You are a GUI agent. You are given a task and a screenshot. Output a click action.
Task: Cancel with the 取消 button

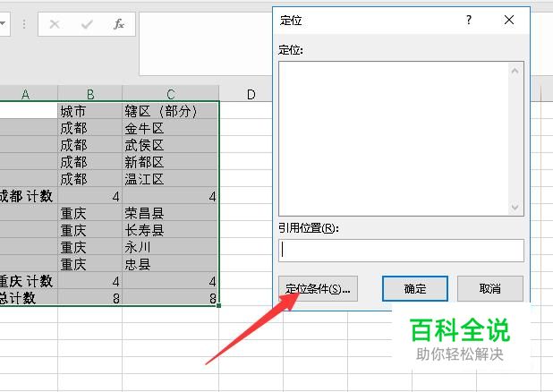(490, 288)
